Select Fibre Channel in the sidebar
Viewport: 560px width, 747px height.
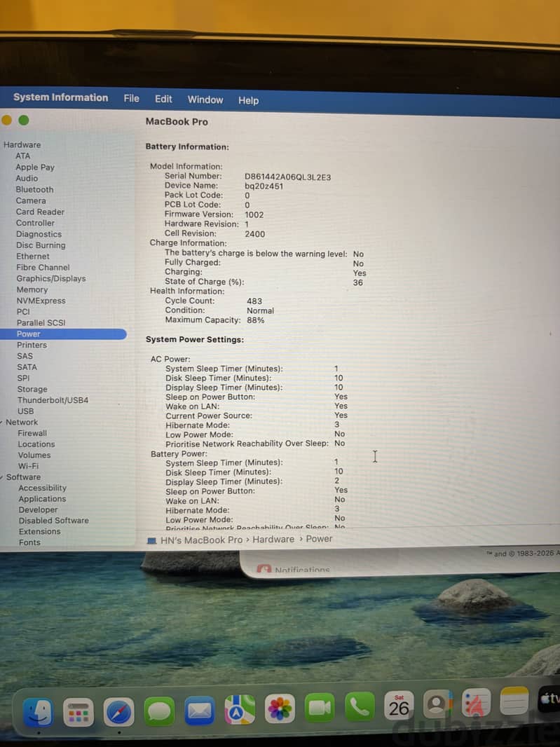[x=43, y=267]
